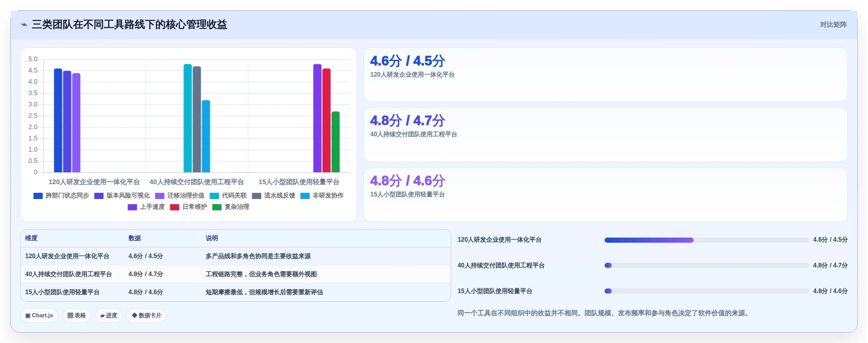Click the note 工程链路完整，但业务角色需要额外视图
Viewport: 868px width, 343px height.
coord(261,274)
